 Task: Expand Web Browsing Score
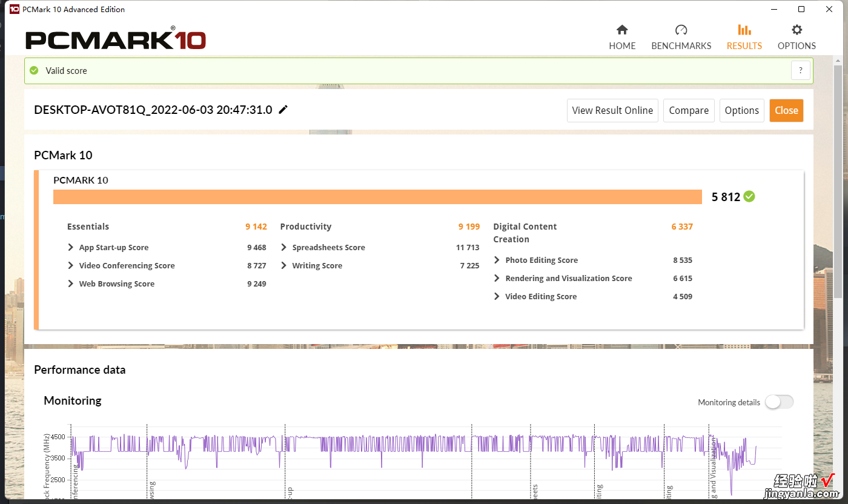[71, 283]
